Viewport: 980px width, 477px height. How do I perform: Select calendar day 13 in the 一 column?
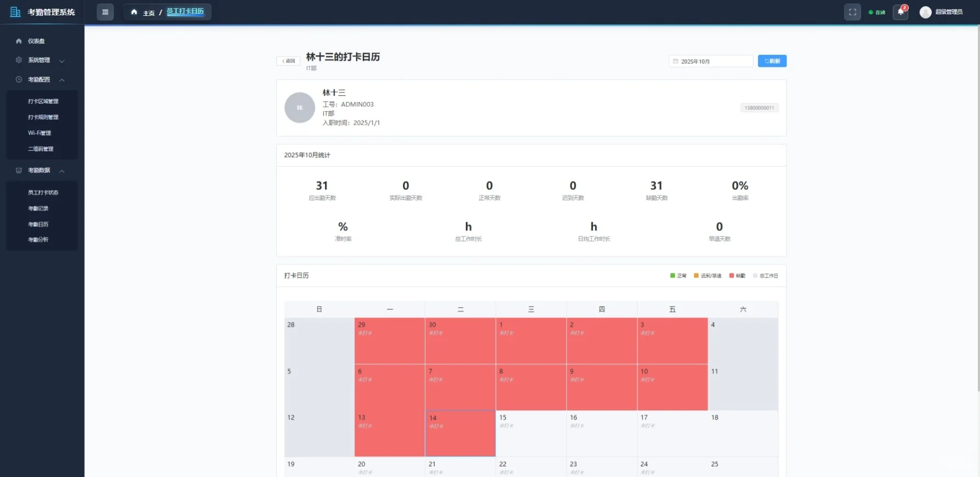[x=390, y=434]
